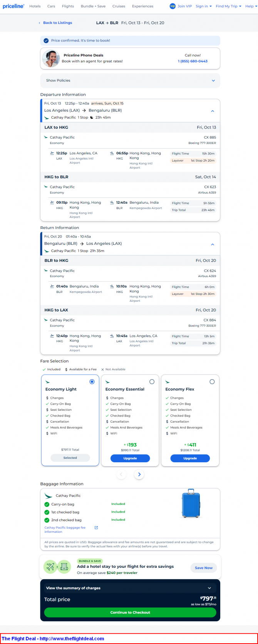Click the phone agent photo

pyautogui.click(x=51, y=59)
